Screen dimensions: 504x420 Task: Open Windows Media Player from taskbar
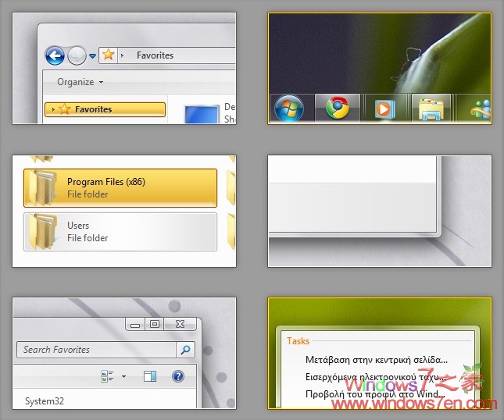point(384,109)
